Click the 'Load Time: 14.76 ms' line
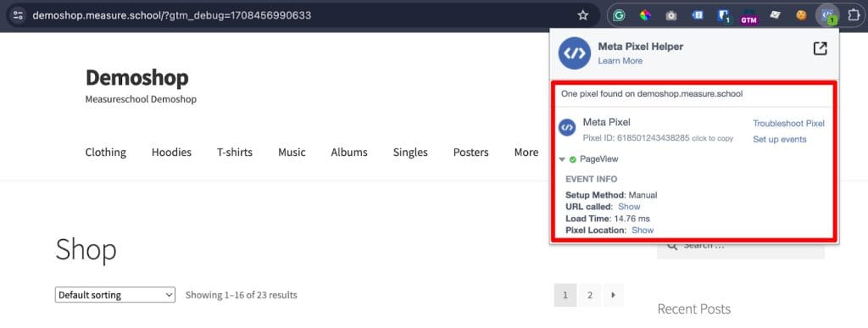 (607, 219)
